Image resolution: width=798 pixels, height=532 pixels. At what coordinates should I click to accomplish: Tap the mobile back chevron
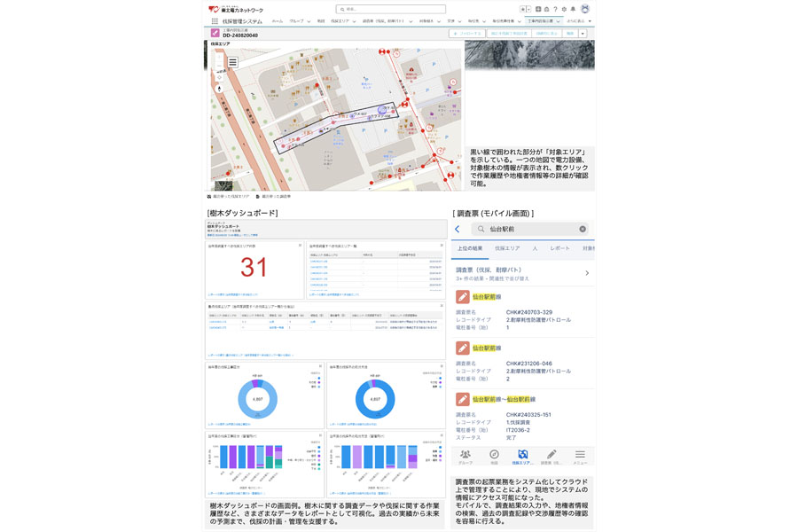(458, 229)
